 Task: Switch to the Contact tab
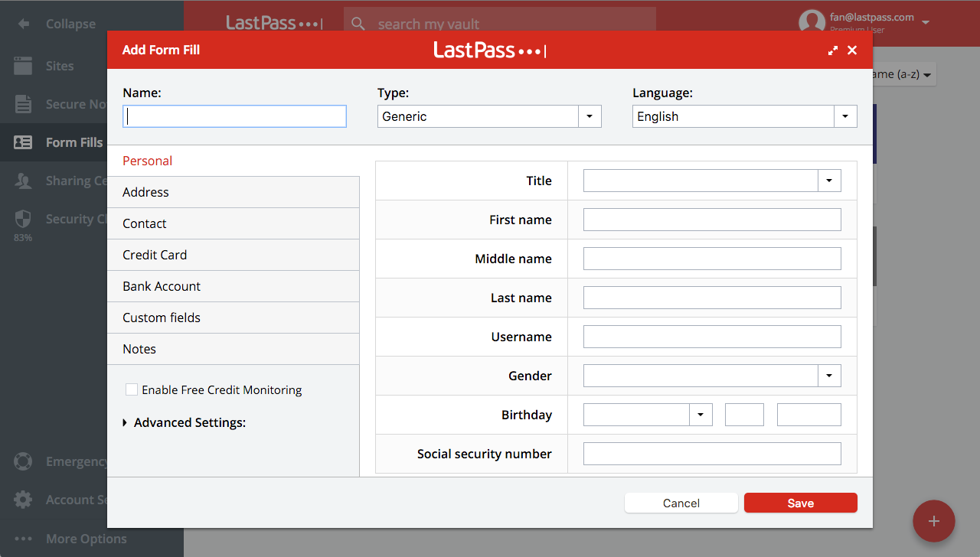click(x=233, y=223)
